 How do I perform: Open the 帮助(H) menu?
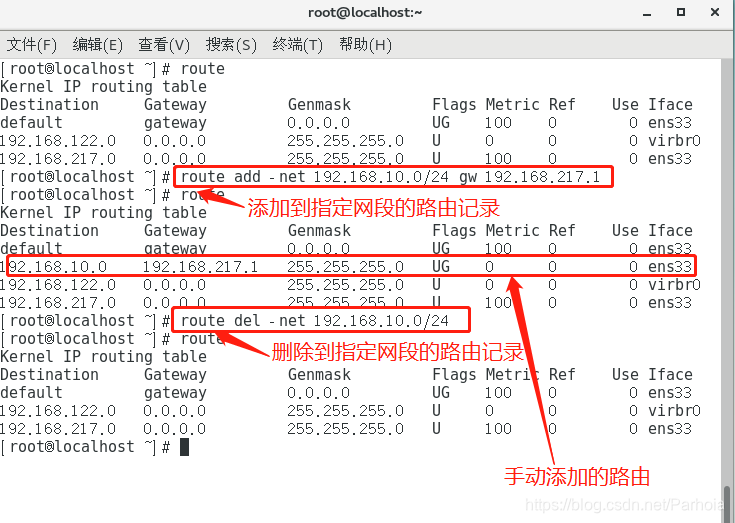pos(365,45)
